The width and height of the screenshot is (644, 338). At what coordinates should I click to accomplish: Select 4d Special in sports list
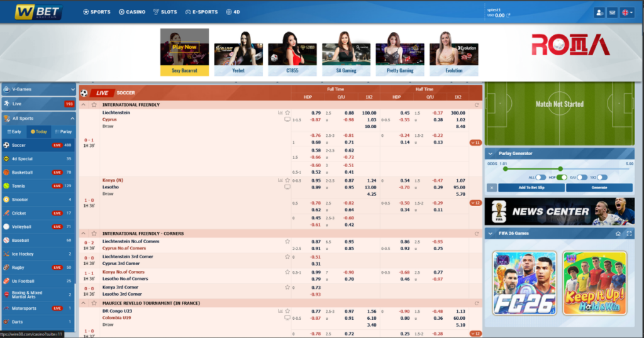coord(38,159)
